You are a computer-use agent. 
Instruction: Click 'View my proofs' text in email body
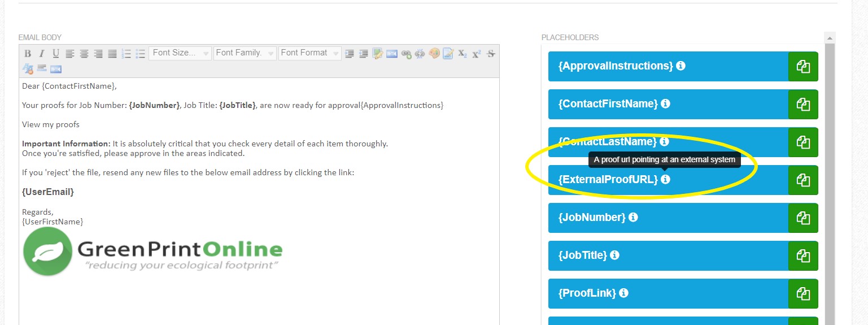pos(51,124)
